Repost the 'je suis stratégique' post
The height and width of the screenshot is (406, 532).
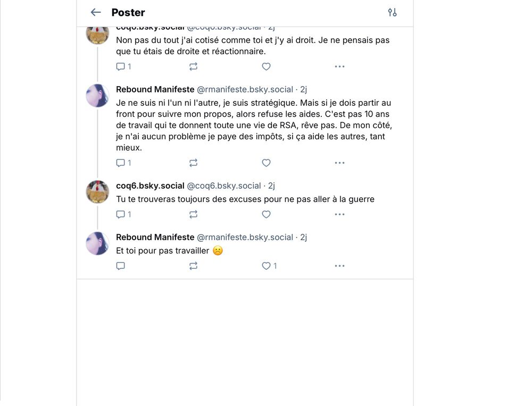193,163
